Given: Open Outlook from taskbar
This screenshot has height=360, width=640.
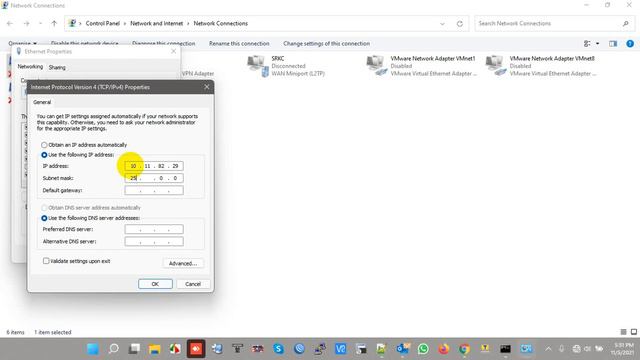Looking at the screenshot, I should tap(402, 349).
